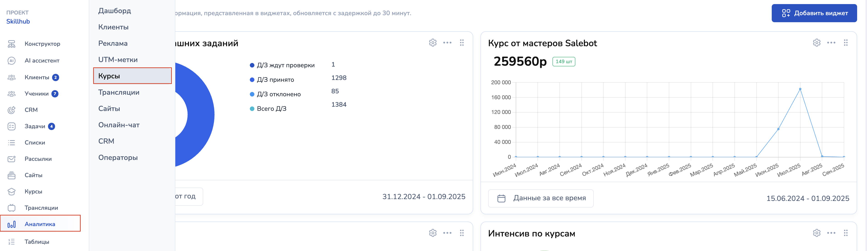The image size is (868, 251).
Task: Click Всего Д/З teal color dot
Action: pos(252,109)
